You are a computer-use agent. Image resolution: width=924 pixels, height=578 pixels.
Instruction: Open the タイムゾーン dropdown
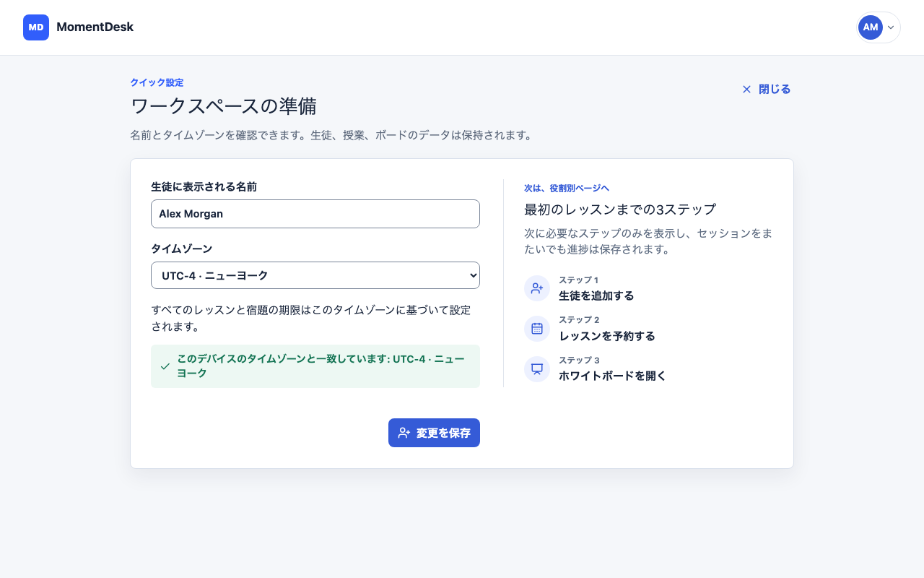pos(315,275)
